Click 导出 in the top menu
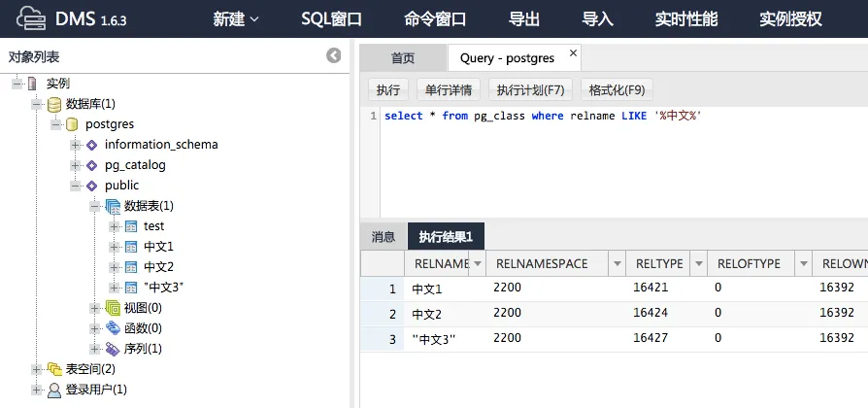 point(524,19)
